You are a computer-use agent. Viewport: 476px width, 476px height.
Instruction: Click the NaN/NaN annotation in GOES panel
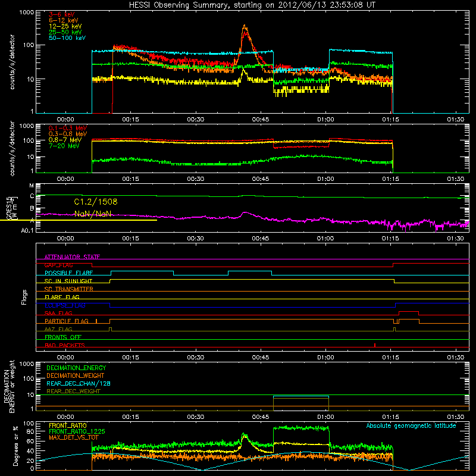point(93,214)
